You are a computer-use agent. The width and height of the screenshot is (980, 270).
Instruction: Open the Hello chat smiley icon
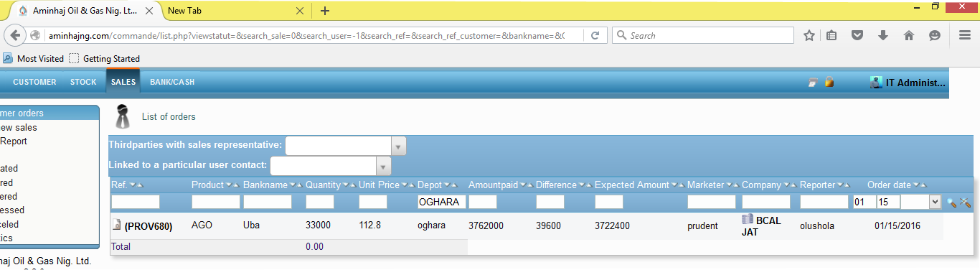934,35
